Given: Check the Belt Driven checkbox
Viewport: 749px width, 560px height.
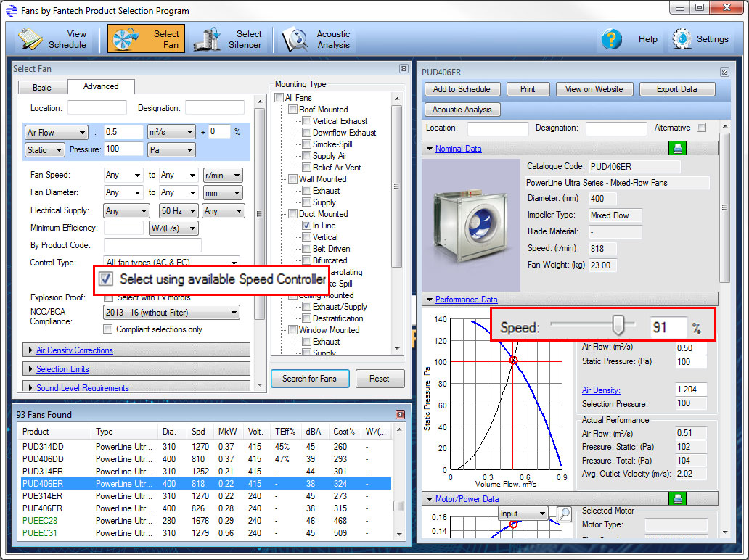Looking at the screenshot, I should (307, 249).
